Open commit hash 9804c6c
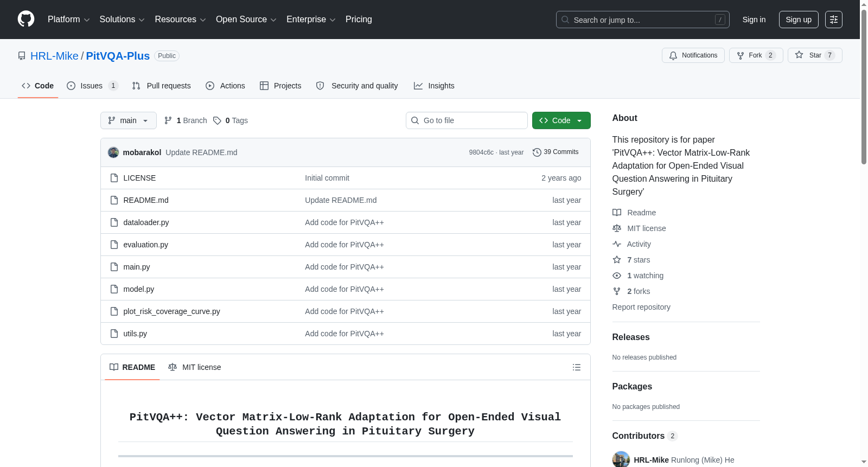The image size is (868, 467). coord(481,152)
